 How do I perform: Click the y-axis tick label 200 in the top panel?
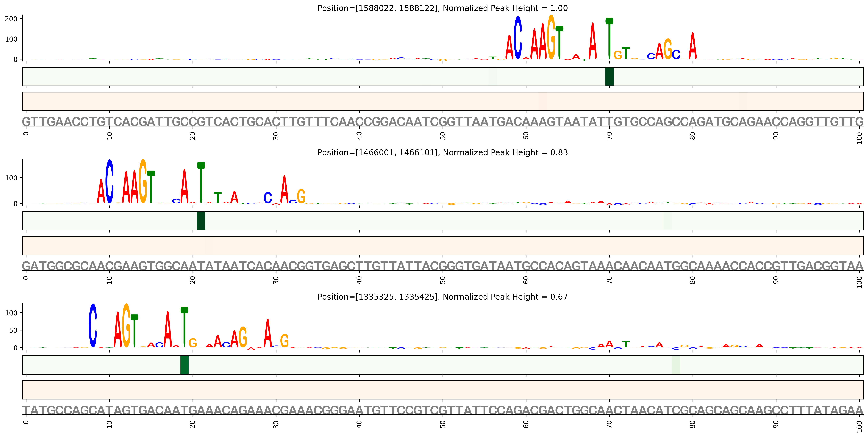(x=11, y=19)
